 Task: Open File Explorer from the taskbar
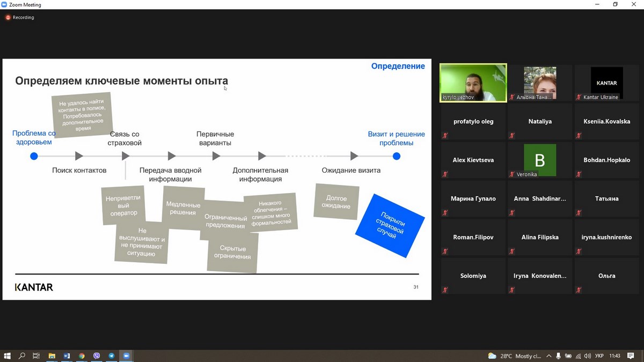52,356
